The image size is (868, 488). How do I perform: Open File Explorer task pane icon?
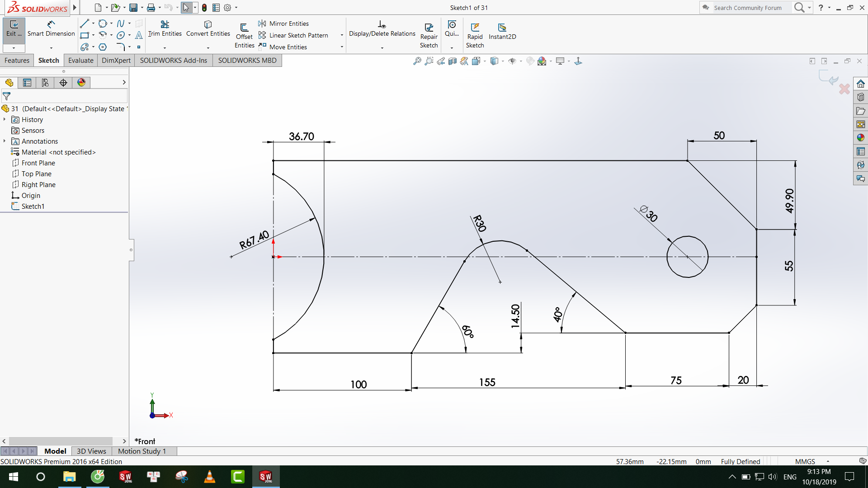click(x=861, y=111)
